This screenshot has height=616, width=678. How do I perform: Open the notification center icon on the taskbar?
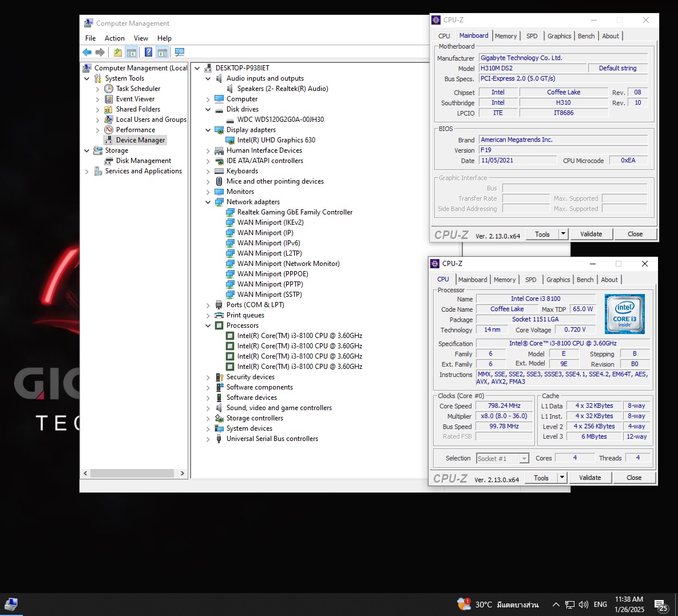pos(660,605)
